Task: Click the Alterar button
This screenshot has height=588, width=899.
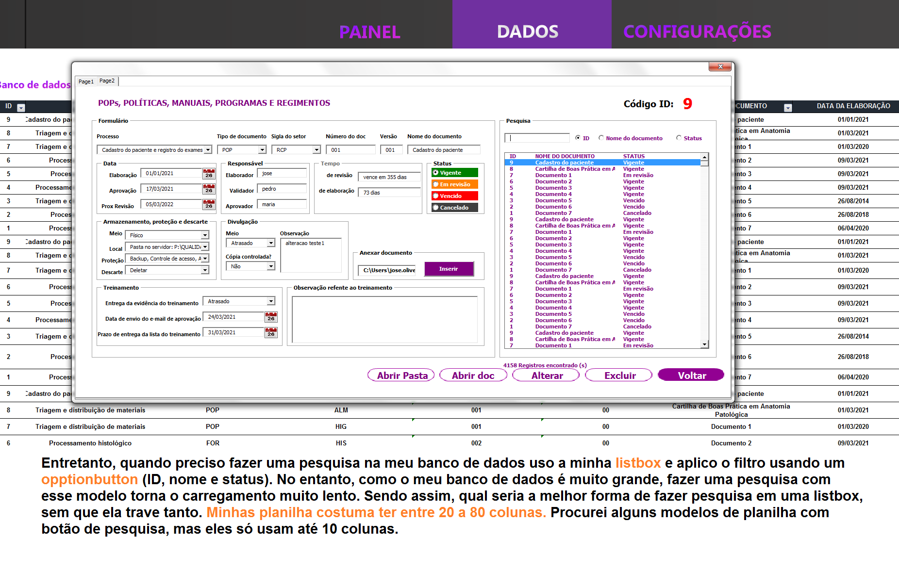Action: [546, 375]
